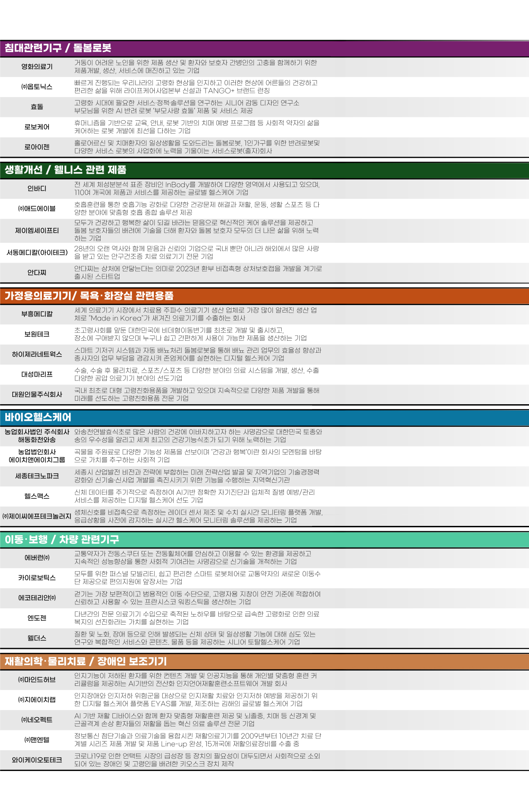Click the 인바디 company name
This screenshot has height=812, width=529.
coord(37,189)
